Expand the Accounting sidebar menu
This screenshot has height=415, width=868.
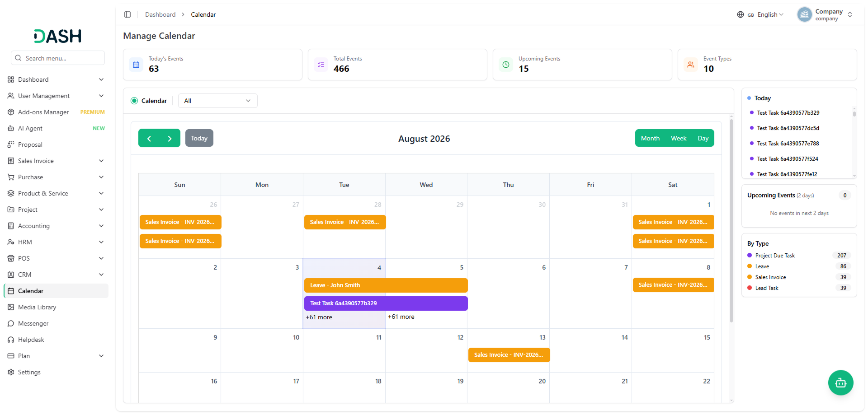click(x=56, y=226)
